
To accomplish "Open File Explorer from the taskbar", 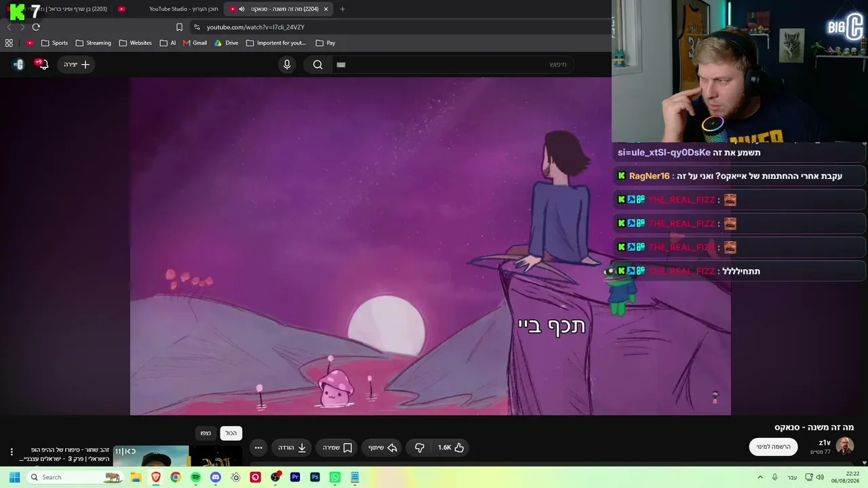I will click(136, 477).
